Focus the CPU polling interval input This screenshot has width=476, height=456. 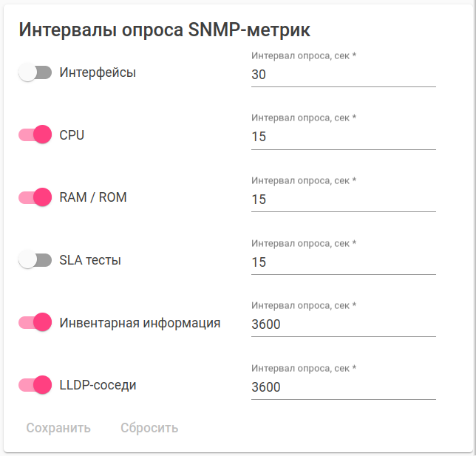point(343,137)
